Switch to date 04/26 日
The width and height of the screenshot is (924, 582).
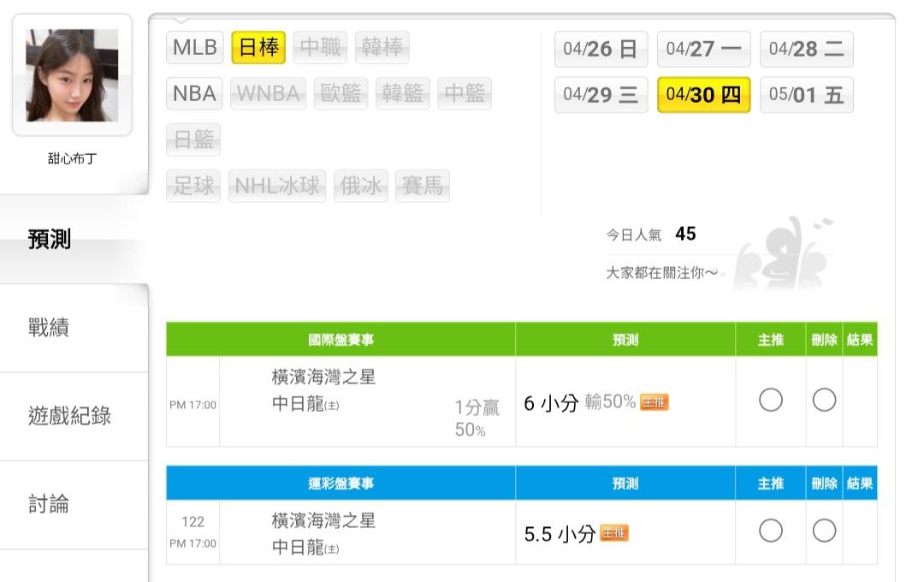[x=601, y=49]
